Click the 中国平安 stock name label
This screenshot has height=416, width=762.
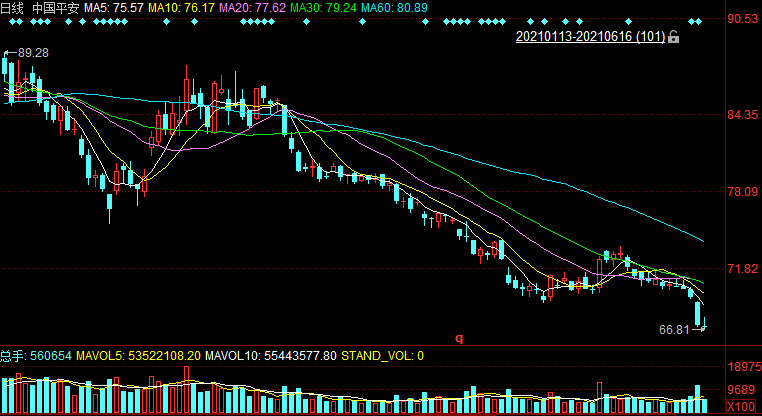56,7
